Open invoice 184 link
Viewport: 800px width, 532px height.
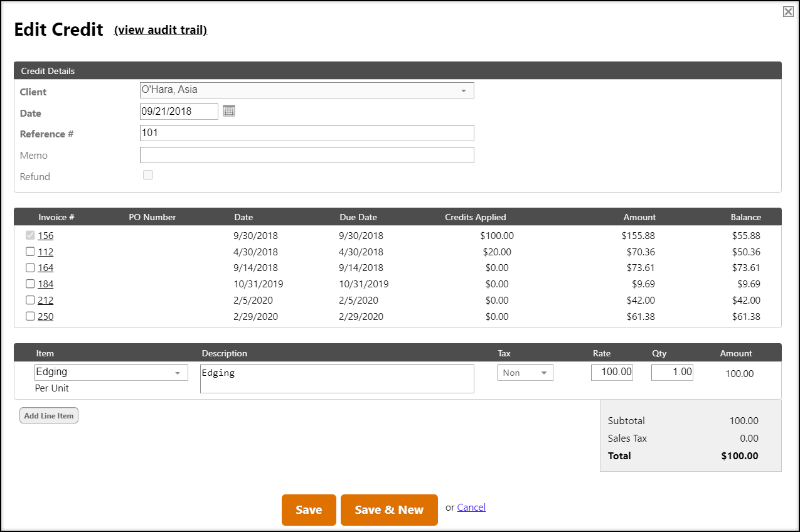45,284
